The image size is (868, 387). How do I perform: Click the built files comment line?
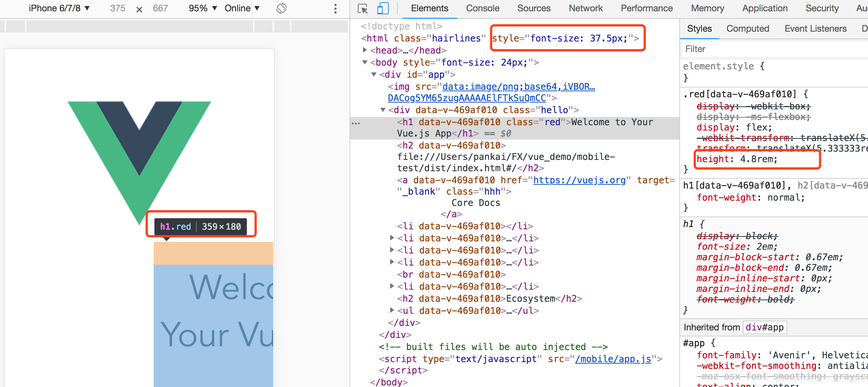tap(493, 347)
